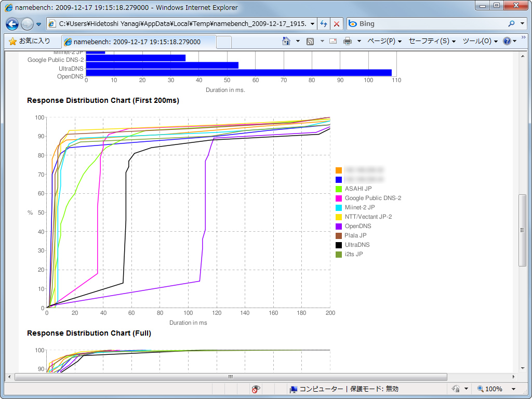Image resolution: width=532 pixels, height=399 pixels.
Task: Click the search magnifier icon
Action: [x=511, y=24]
